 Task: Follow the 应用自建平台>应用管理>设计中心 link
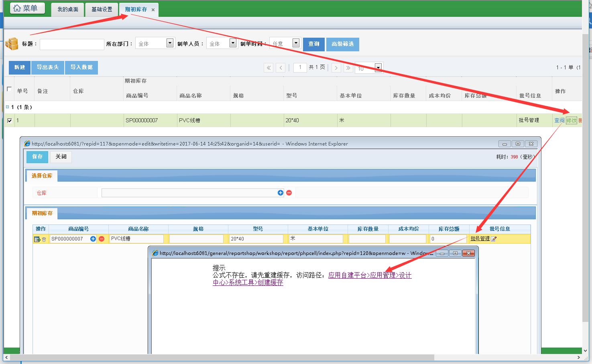370,275
